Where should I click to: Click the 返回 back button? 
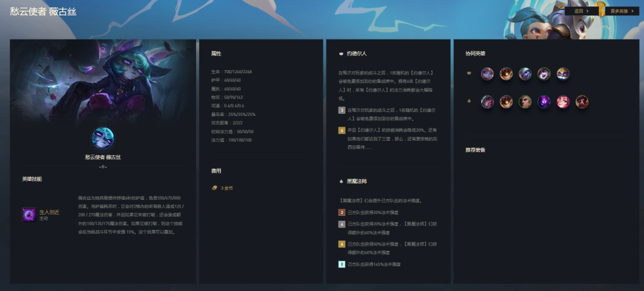tap(581, 11)
